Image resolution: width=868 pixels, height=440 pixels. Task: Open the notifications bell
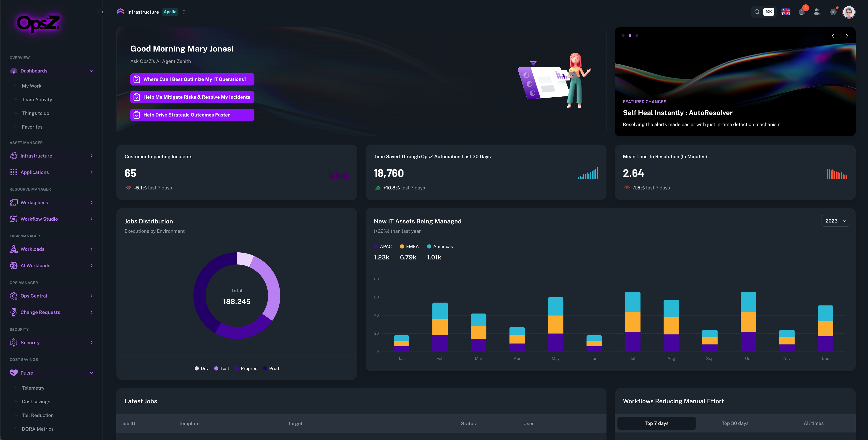coord(802,12)
